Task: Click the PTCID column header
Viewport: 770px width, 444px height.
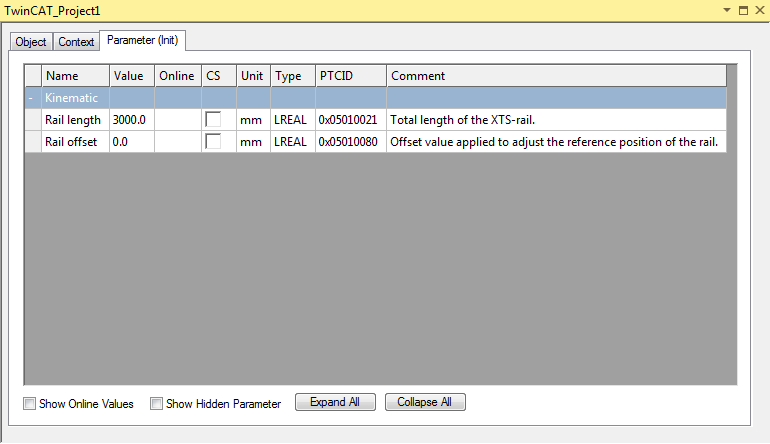Action: click(x=351, y=76)
